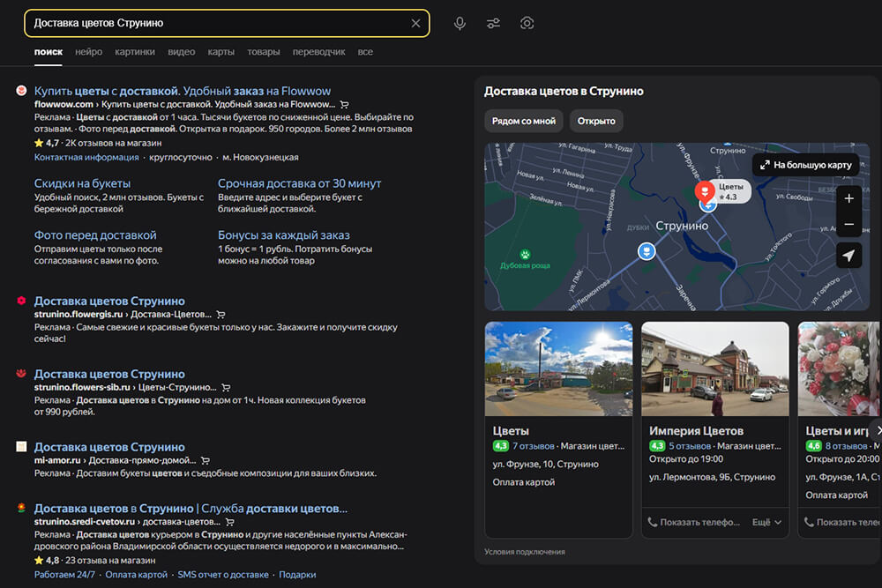Click the mi-amor favicon

[x=21, y=446]
